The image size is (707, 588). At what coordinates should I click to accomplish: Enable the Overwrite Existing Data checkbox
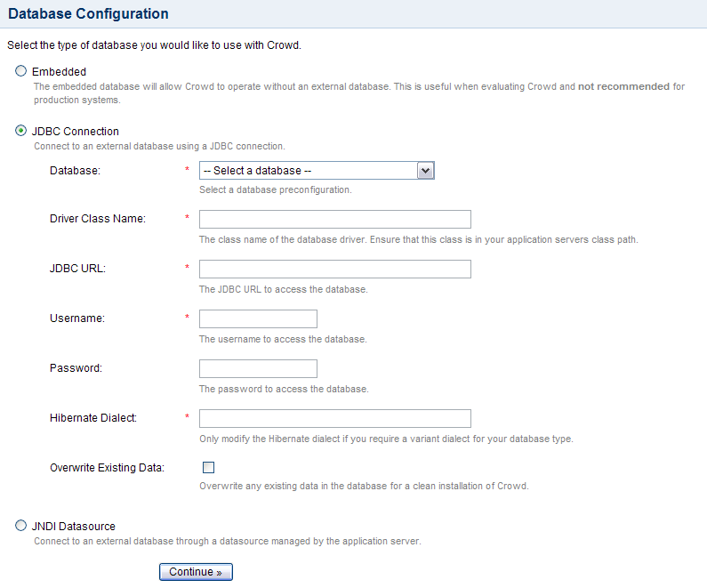click(x=208, y=468)
